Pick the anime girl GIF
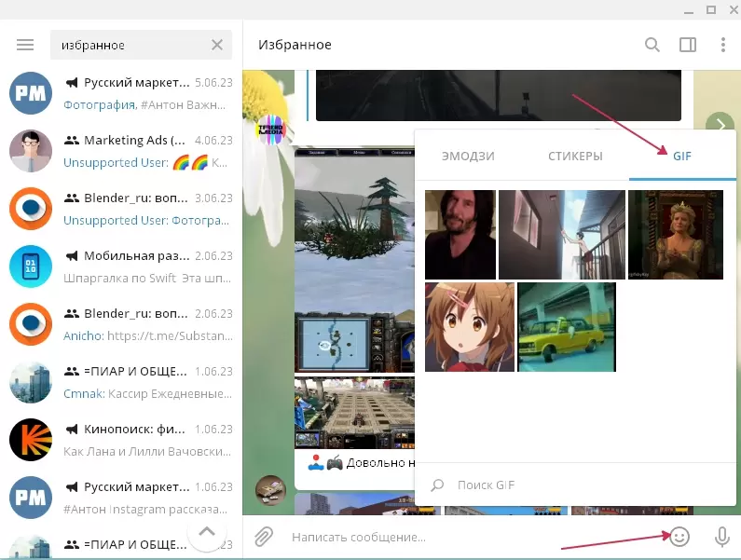This screenshot has height=560, width=741. click(470, 327)
